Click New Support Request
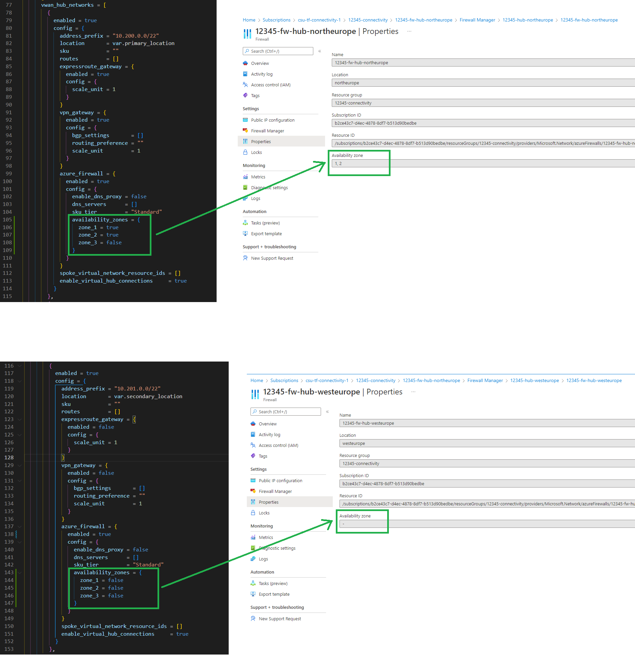This screenshot has height=672, width=635. pos(272,258)
